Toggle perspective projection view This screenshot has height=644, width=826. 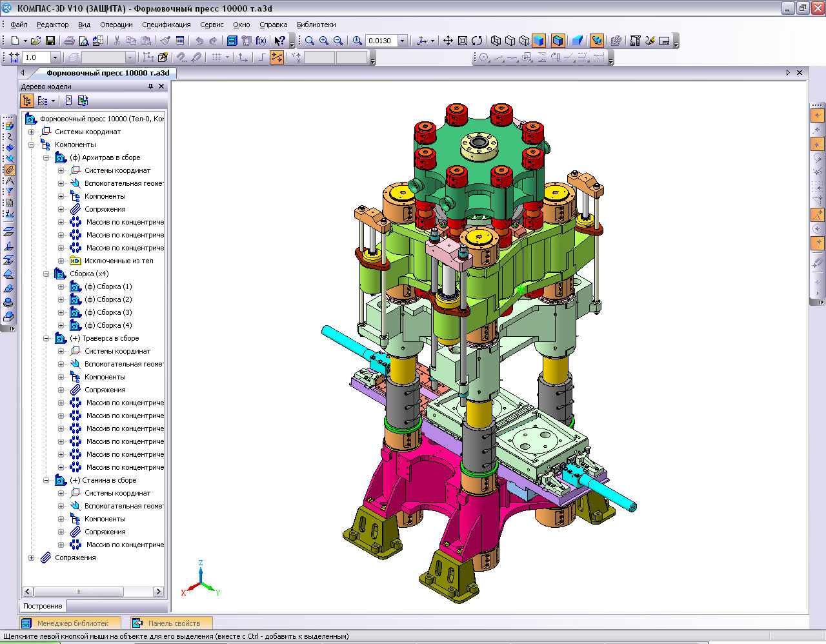pos(578,41)
